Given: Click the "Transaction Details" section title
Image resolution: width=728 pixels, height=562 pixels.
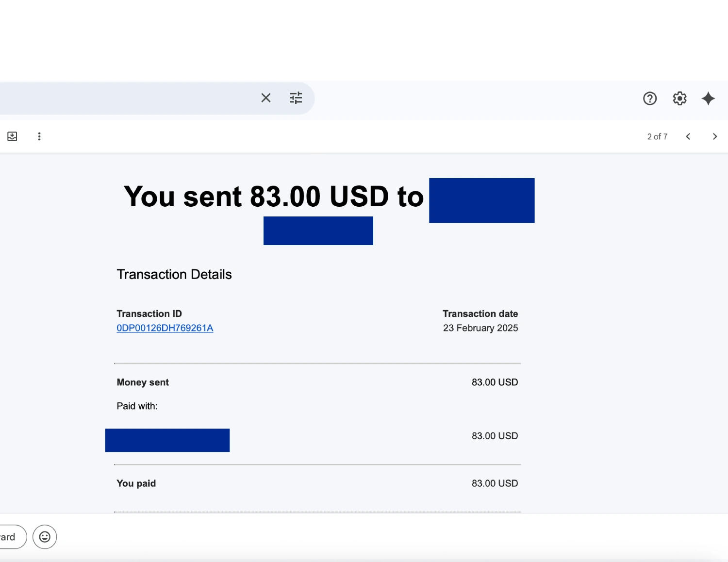Looking at the screenshot, I should pos(174,274).
